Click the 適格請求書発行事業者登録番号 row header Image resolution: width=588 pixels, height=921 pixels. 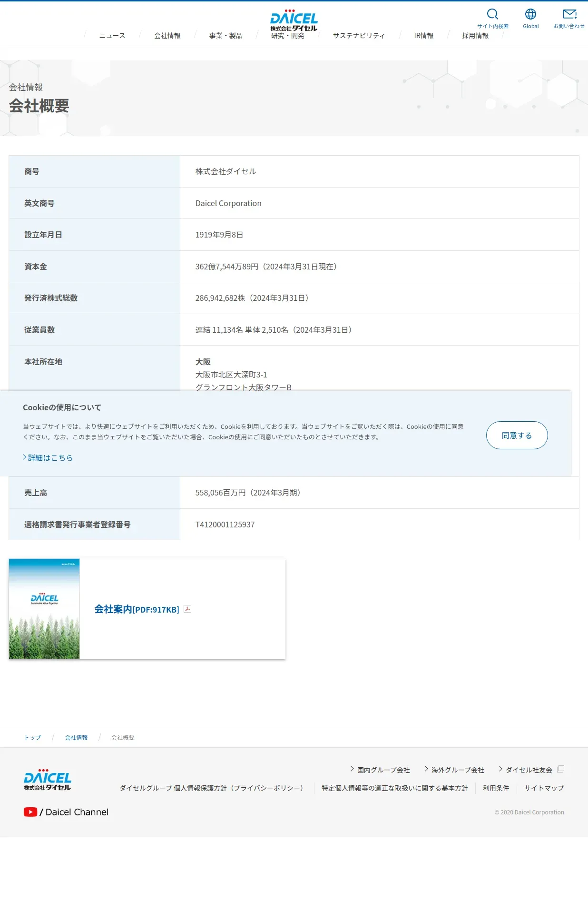click(x=78, y=525)
